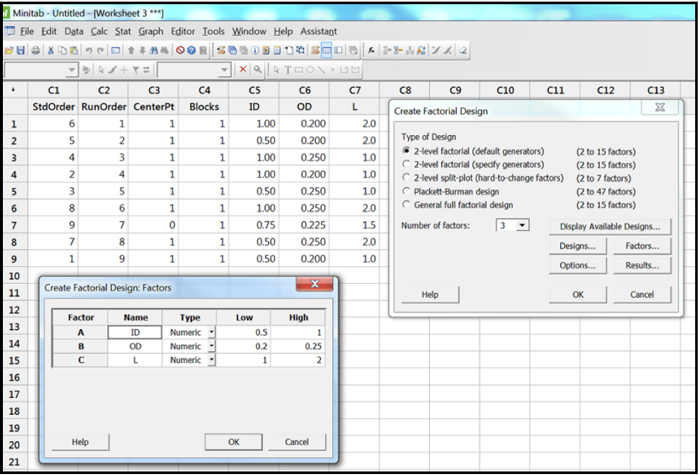Click the Copy icon in toolbar

(62, 50)
